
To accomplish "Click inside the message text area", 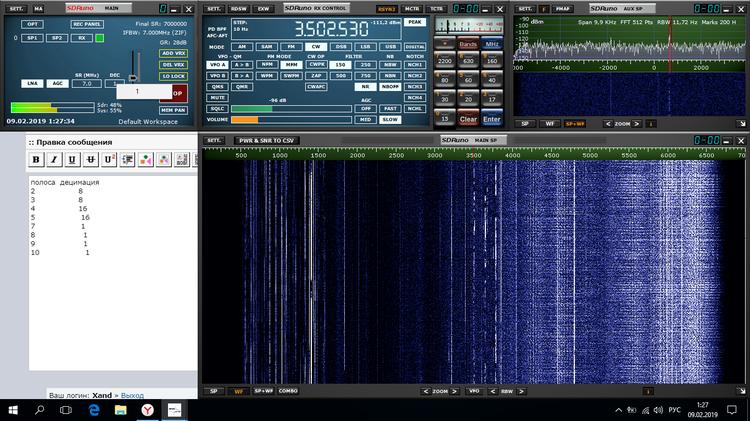I will coord(113,273).
